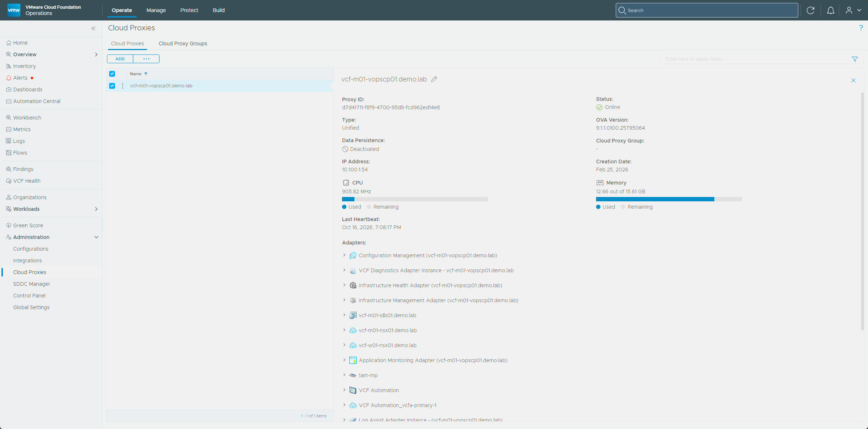The image size is (868, 429).
Task: Open Global Settings in sidebar
Action: click(31, 307)
